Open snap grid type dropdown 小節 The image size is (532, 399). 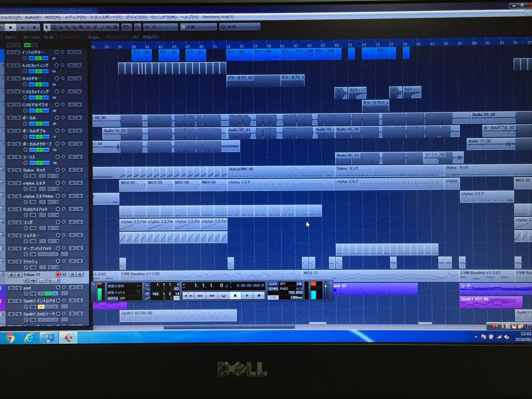198,27
